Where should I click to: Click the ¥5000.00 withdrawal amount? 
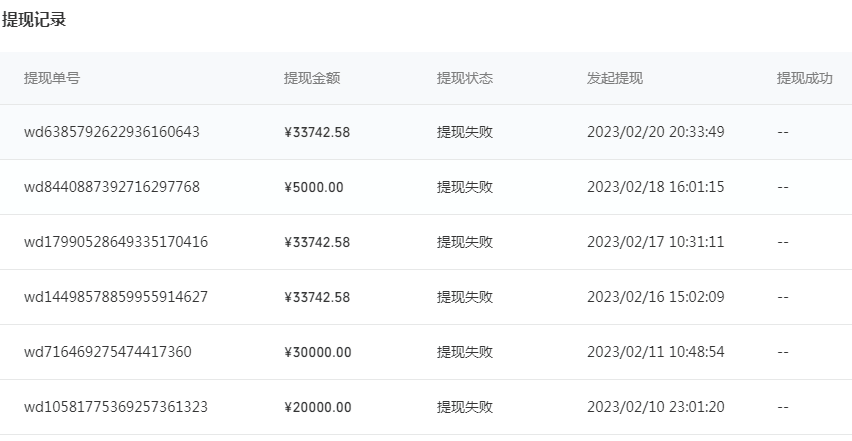(314, 187)
